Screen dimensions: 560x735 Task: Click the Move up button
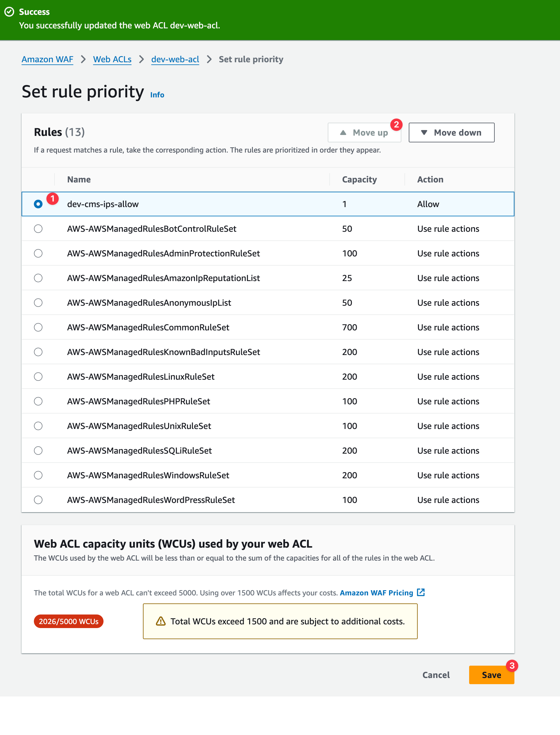pos(364,133)
